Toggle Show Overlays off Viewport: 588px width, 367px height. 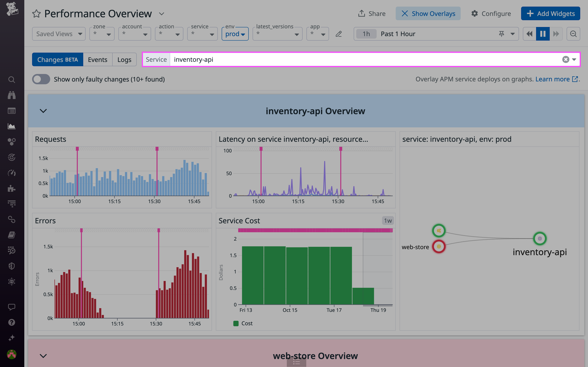point(428,13)
